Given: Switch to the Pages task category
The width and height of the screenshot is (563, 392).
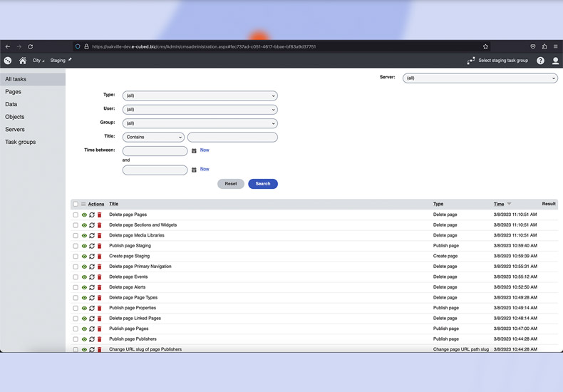Looking at the screenshot, I should (14, 92).
